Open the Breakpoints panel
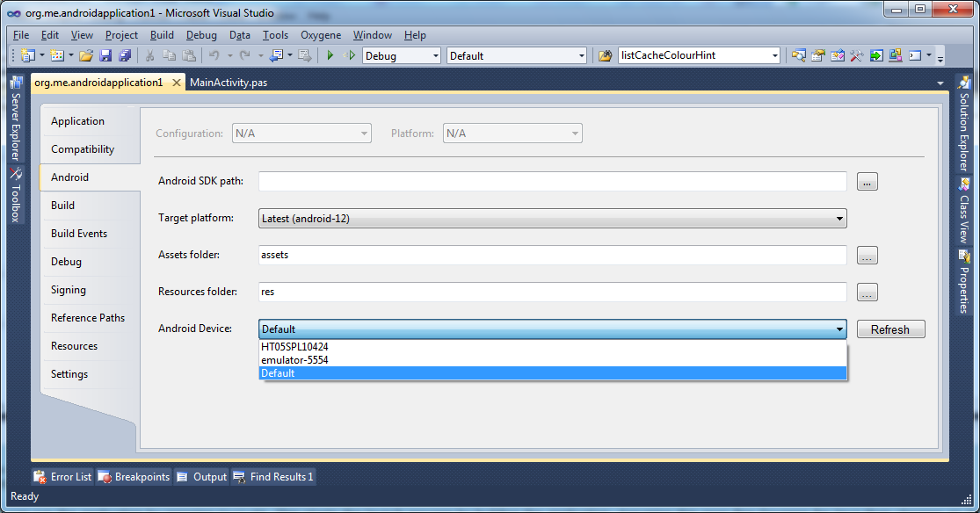The height and width of the screenshot is (513, 980). [134, 477]
